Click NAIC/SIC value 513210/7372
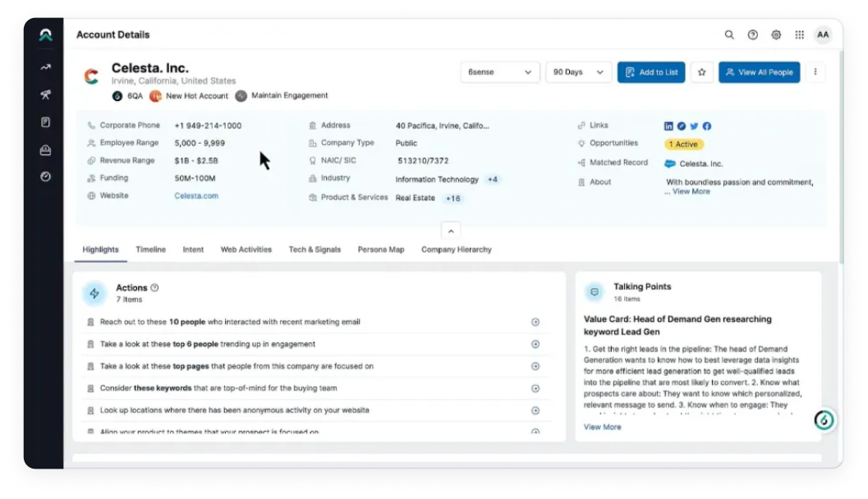Screen dimensions: 868x499 click(x=423, y=160)
